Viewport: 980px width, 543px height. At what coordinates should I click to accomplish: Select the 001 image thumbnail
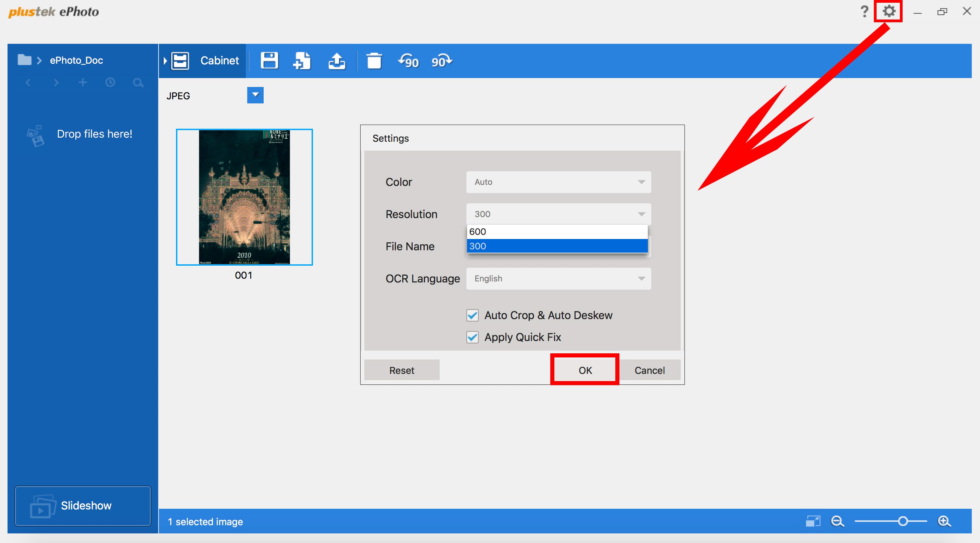coord(244,197)
